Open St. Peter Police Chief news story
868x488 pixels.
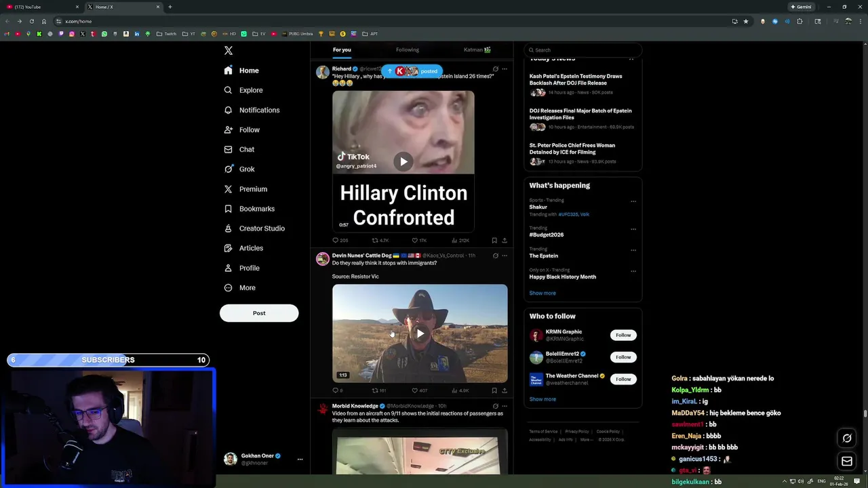(572, 148)
